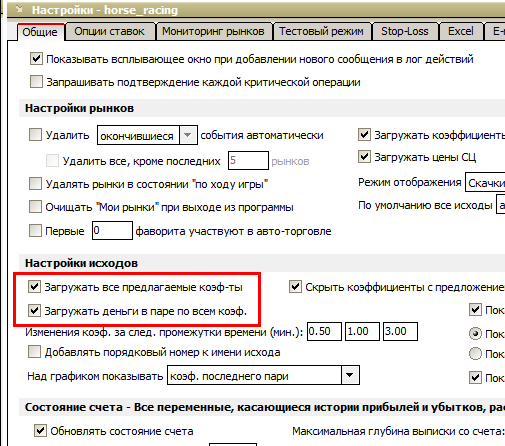Click the Максимальная глубина выписки label
Screen dimensions: 505x446
399,431
